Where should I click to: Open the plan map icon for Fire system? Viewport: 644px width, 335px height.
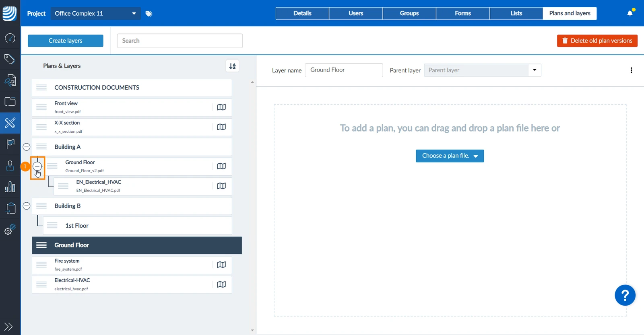pos(221,265)
